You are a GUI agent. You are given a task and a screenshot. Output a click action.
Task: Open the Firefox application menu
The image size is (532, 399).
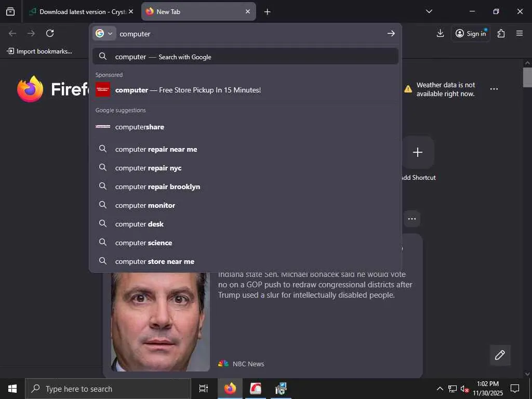pyautogui.click(x=520, y=33)
